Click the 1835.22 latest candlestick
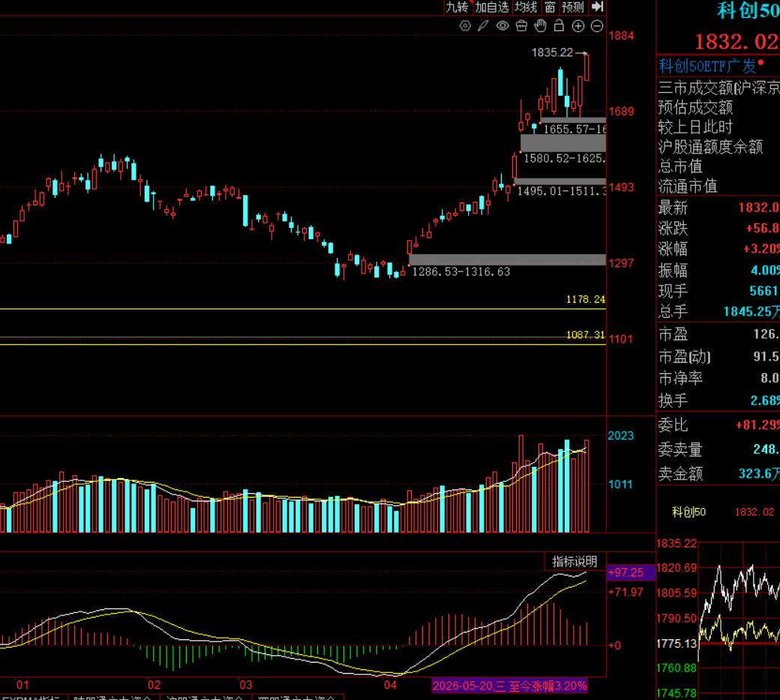The width and height of the screenshot is (780, 700). coord(587,67)
